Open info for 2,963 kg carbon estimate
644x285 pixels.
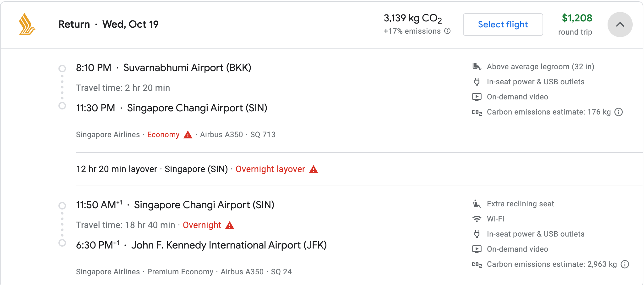tap(625, 264)
